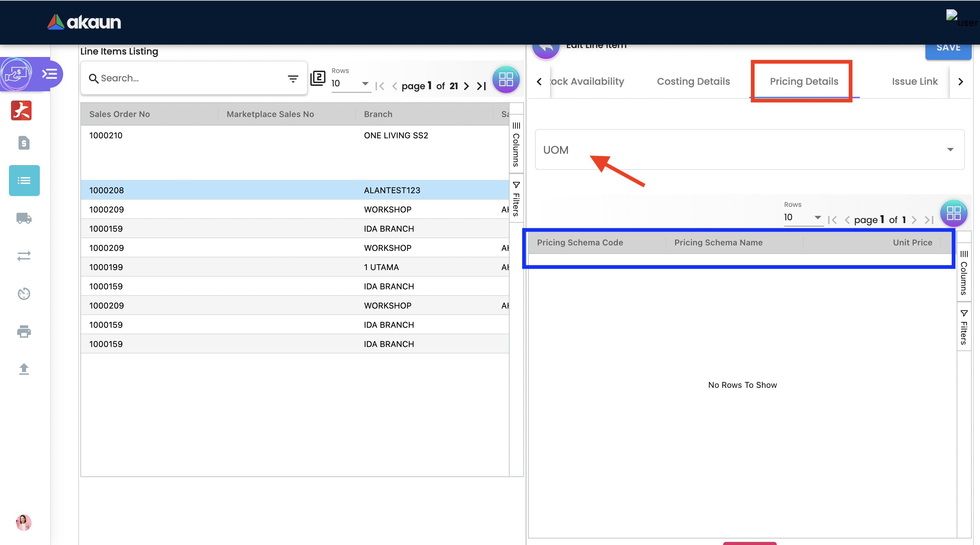Go to next page in listing
The image size is (980, 545).
point(466,86)
